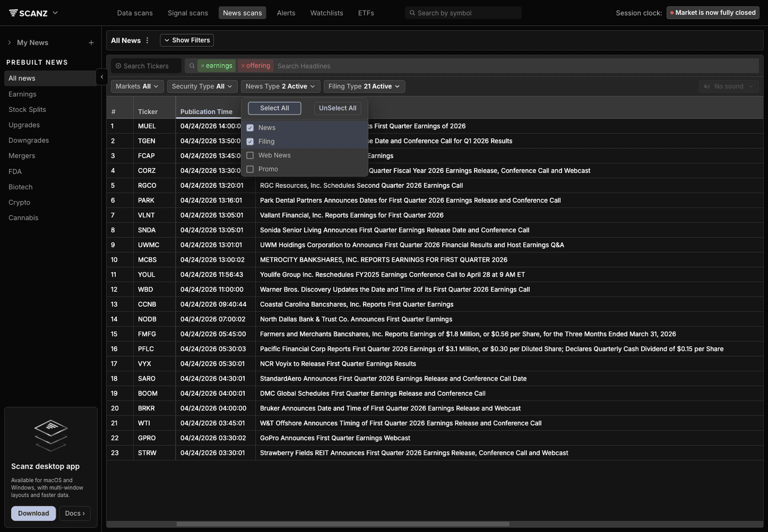
Task: Open Downgrades prebuilt news
Action: pyautogui.click(x=29, y=141)
